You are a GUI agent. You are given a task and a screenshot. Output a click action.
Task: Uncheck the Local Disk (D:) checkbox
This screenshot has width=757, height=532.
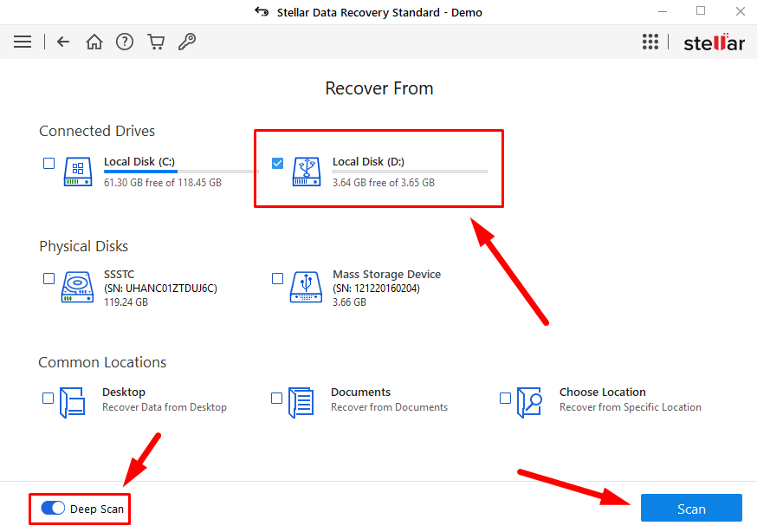278,163
